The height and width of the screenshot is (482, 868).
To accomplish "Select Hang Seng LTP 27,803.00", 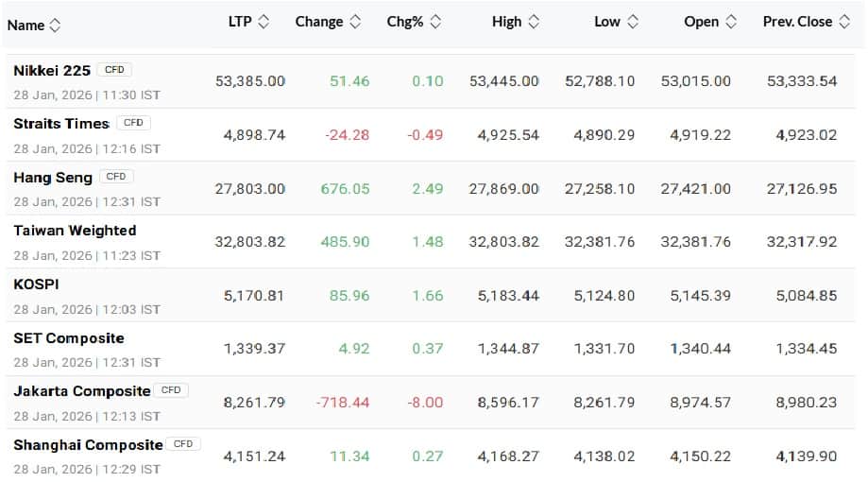I will tap(250, 189).
